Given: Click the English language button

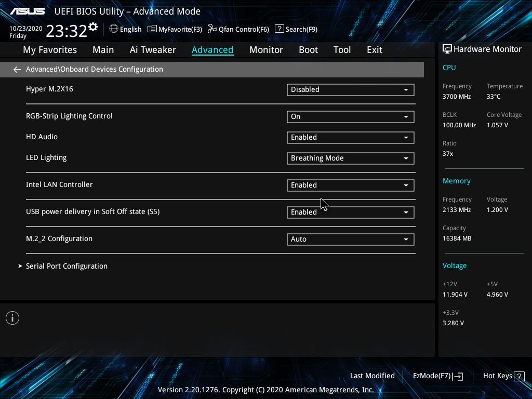Looking at the screenshot, I should 125,29.
